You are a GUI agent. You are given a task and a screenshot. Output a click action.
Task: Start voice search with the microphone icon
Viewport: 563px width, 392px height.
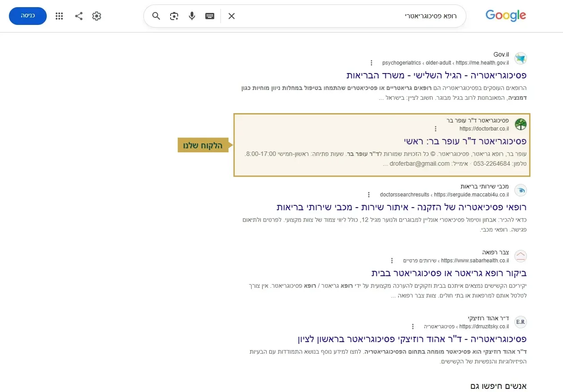click(192, 16)
